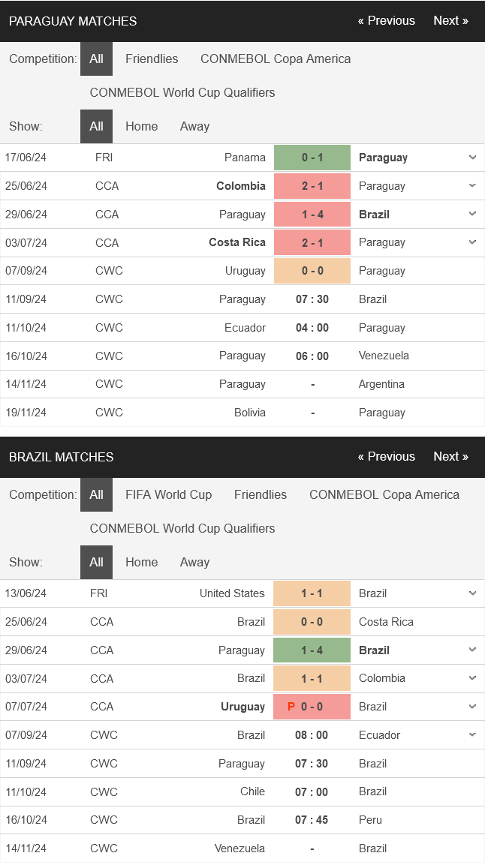Screen dimensions: 485x868
Task: Show only Paraguay Home matches
Action: pos(141,126)
